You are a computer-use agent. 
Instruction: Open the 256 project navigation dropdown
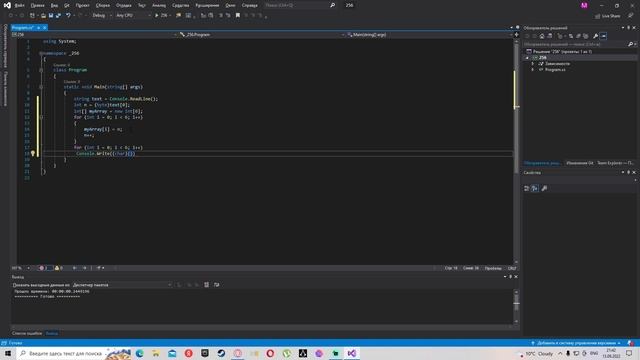point(95,35)
